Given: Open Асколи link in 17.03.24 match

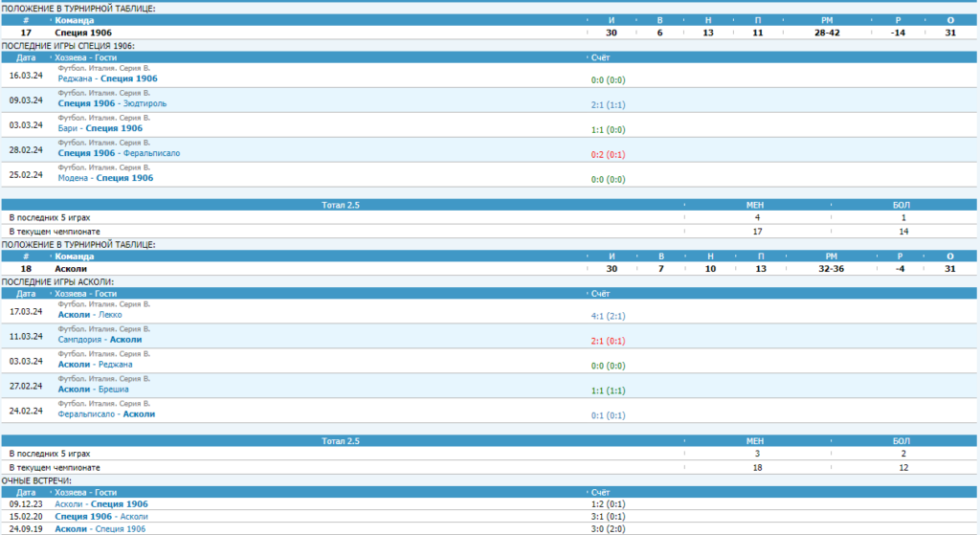Looking at the screenshot, I should point(74,315).
